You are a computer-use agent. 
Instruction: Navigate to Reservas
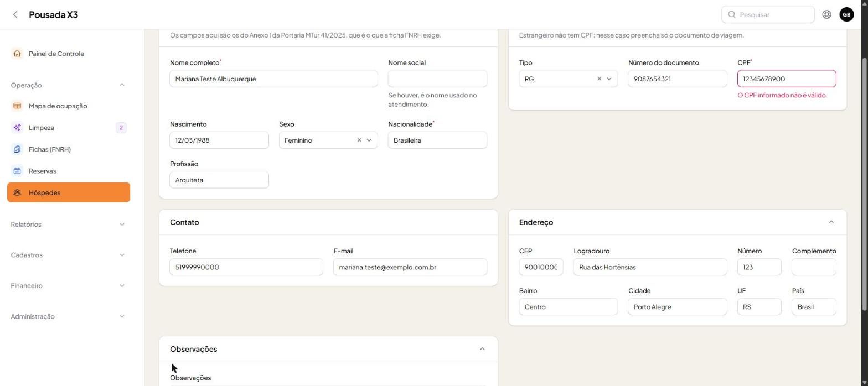(69, 171)
